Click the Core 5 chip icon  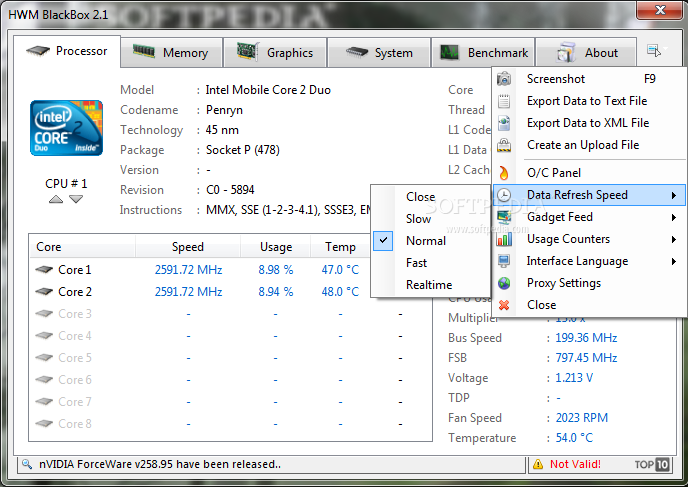(44, 358)
